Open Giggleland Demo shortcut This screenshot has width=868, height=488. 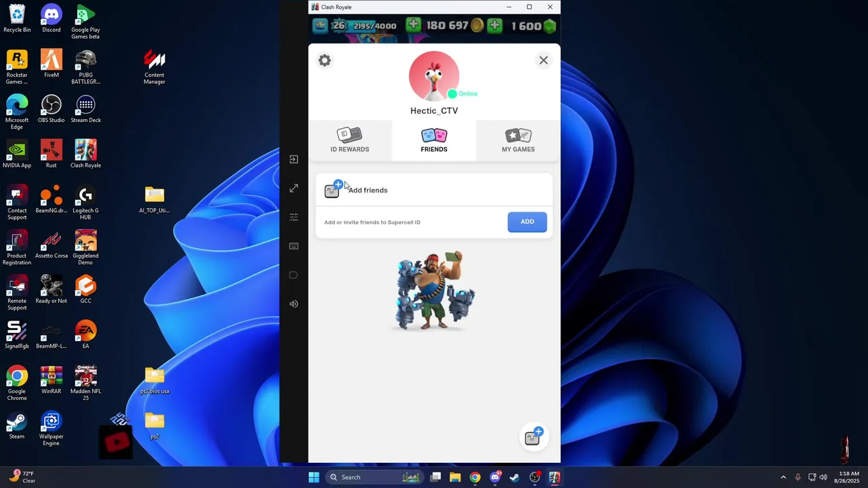tap(85, 247)
